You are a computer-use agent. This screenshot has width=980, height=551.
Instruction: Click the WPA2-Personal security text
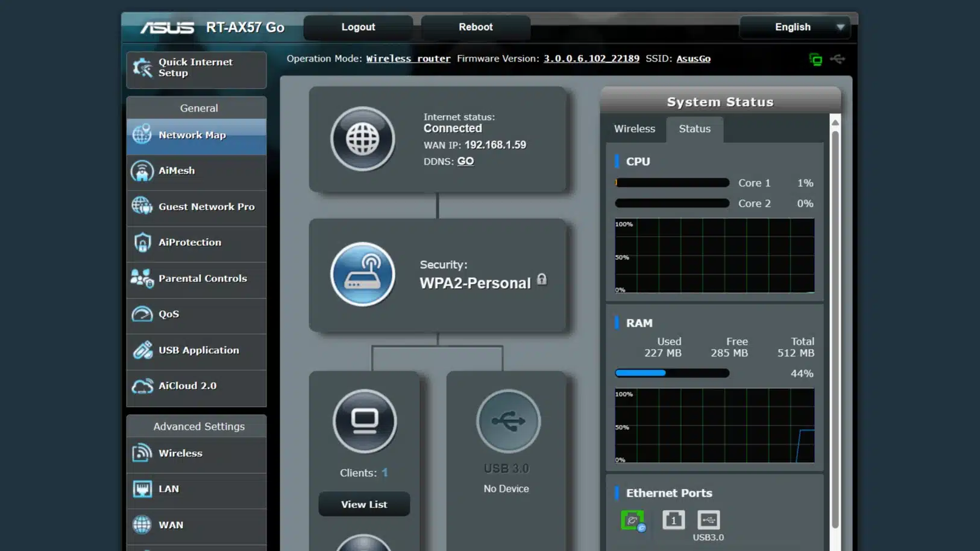475,283
